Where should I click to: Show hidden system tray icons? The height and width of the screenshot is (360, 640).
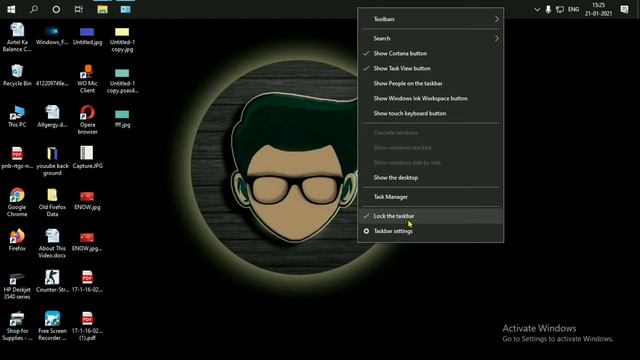[x=537, y=9]
